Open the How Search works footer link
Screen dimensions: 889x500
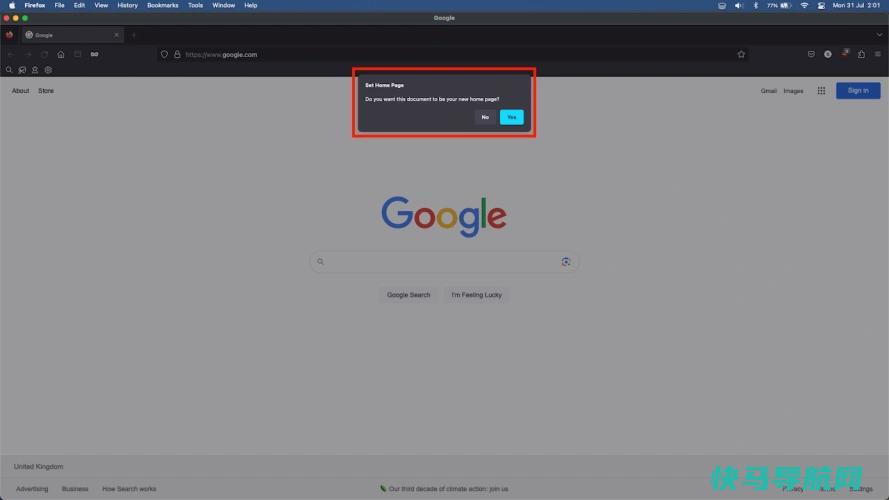(x=129, y=489)
